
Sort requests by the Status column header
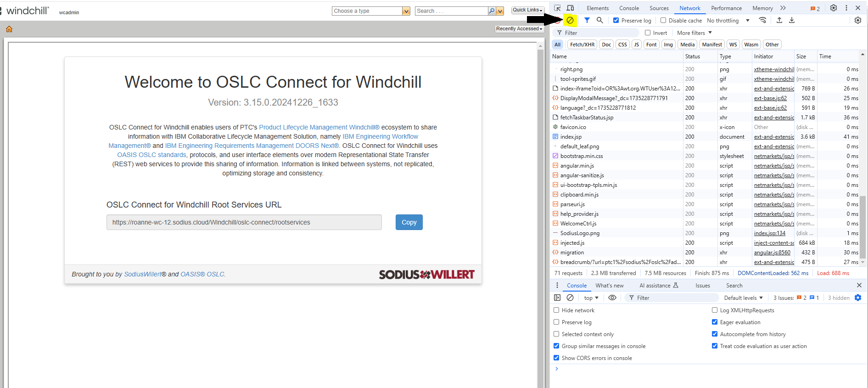tap(700, 56)
